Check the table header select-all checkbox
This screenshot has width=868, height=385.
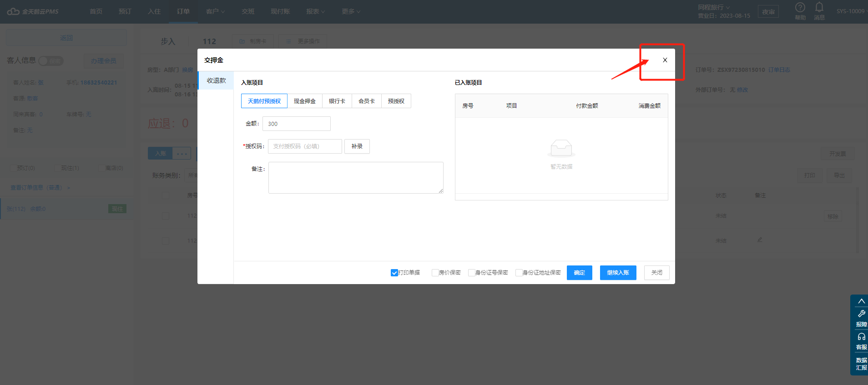(166, 195)
